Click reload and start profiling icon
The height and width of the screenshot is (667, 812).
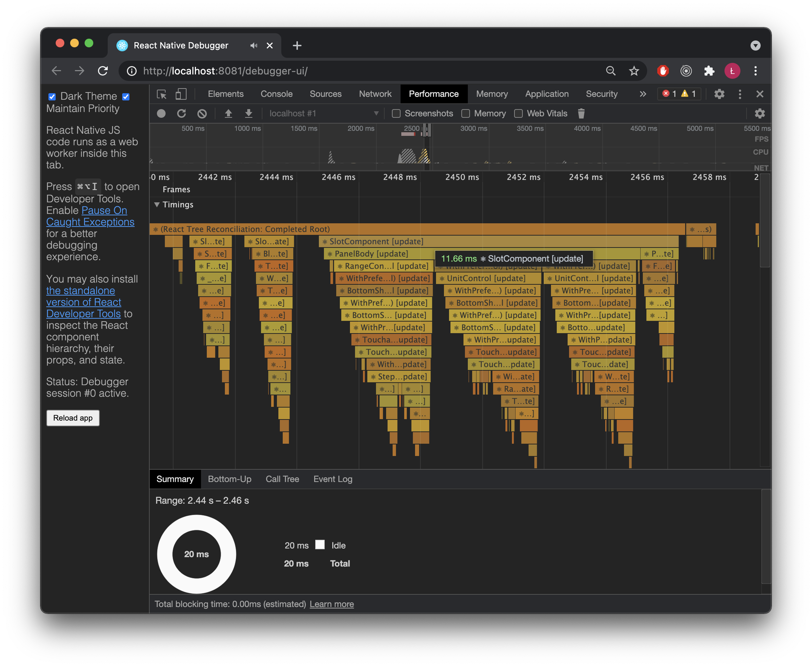[x=181, y=114]
